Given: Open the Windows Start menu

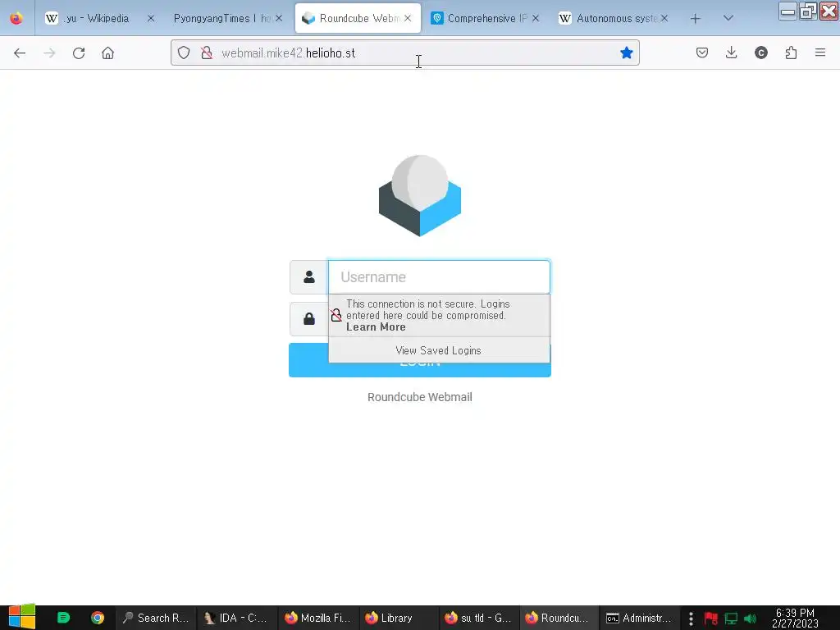Looking at the screenshot, I should (x=21, y=617).
